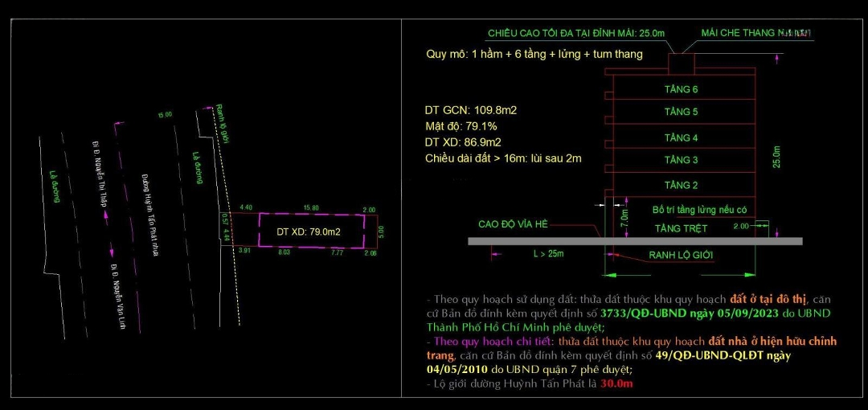
Task: Click the MÁI CHE THANG annotation
Action: [755, 33]
